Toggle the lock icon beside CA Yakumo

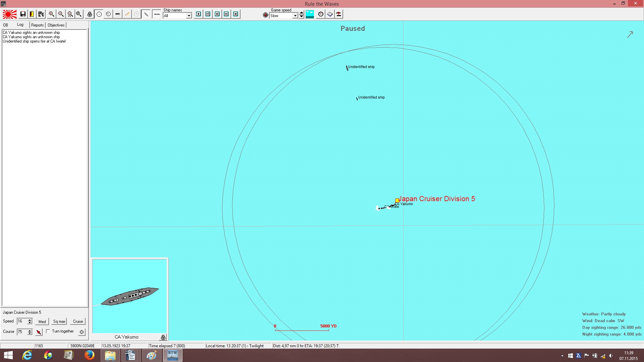coord(163,337)
